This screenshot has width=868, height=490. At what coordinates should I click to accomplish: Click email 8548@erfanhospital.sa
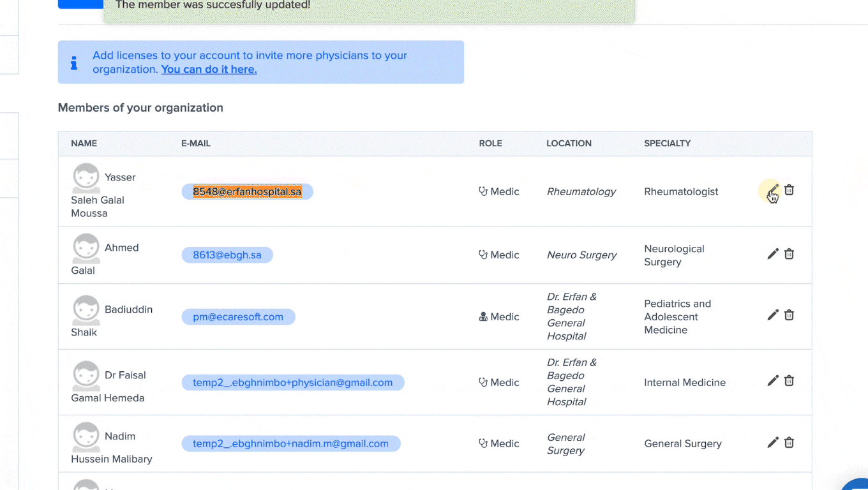pos(247,191)
